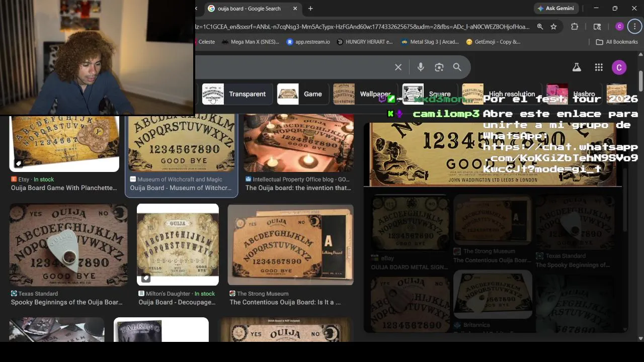Click the Chrome profile avatar in toolbar

(x=619, y=27)
